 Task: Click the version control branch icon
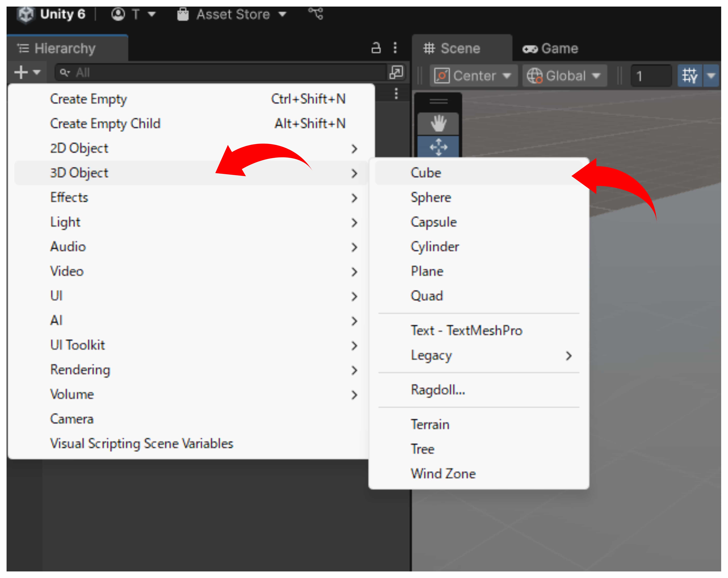316,14
